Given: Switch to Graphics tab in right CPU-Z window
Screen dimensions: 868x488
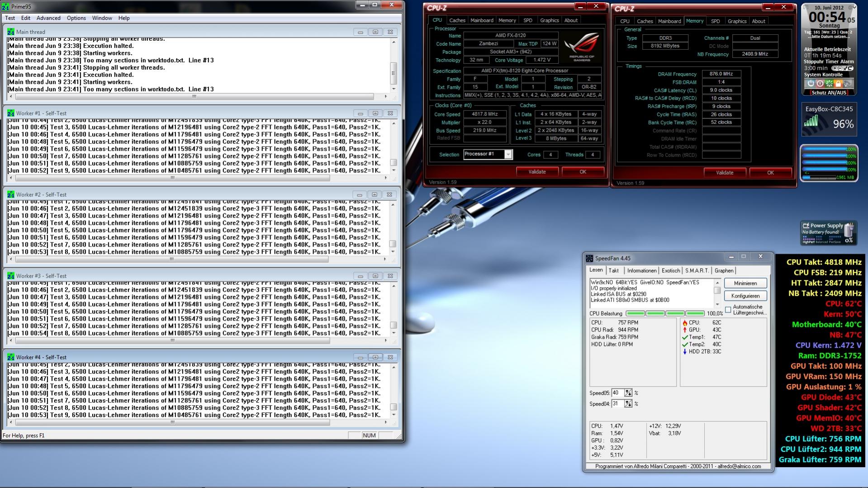Looking at the screenshot, I should pyautogui.click(x=737, y=21).
